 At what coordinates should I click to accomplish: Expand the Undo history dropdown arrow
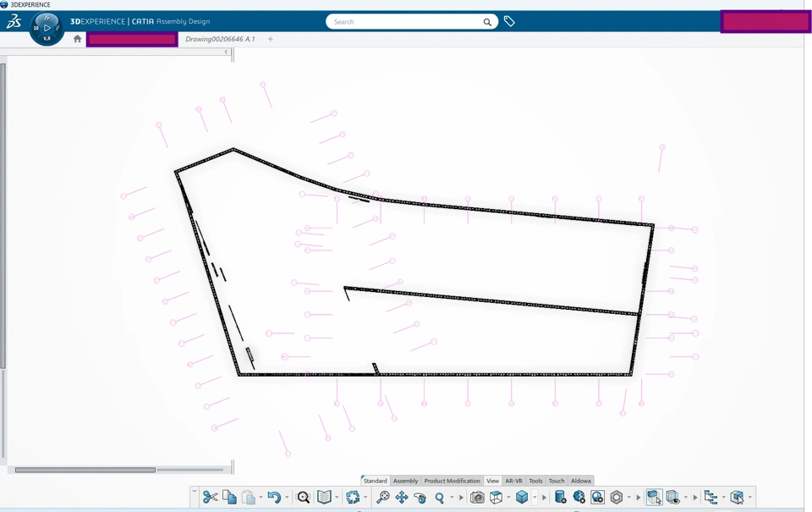287,498
